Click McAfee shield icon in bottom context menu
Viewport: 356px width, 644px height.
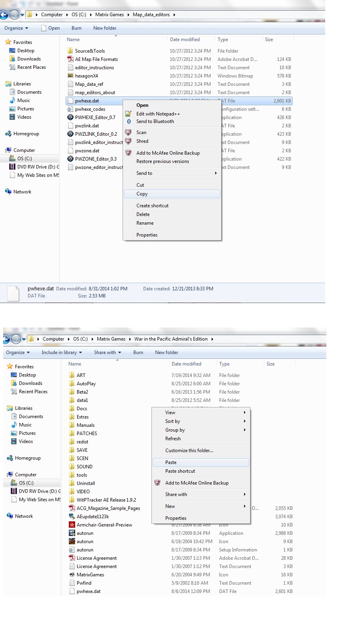[157, 483]
